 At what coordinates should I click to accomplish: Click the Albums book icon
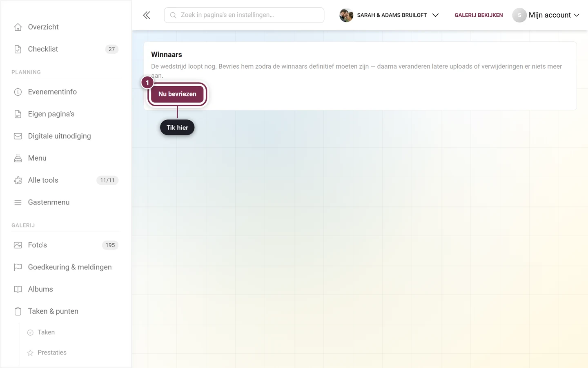tap(18, 289)
